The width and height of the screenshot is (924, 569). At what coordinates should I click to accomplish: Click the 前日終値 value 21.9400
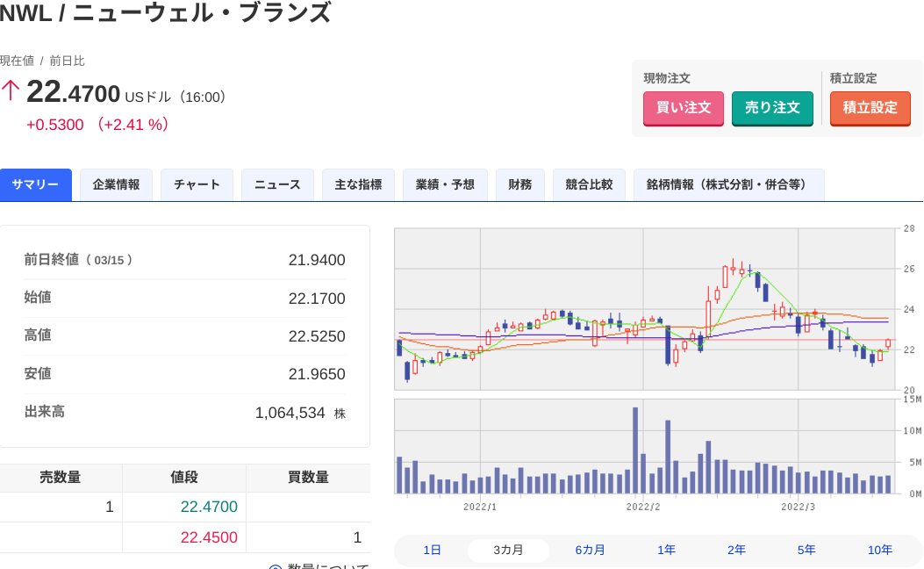pyautogui.click(x=317, y=260)
